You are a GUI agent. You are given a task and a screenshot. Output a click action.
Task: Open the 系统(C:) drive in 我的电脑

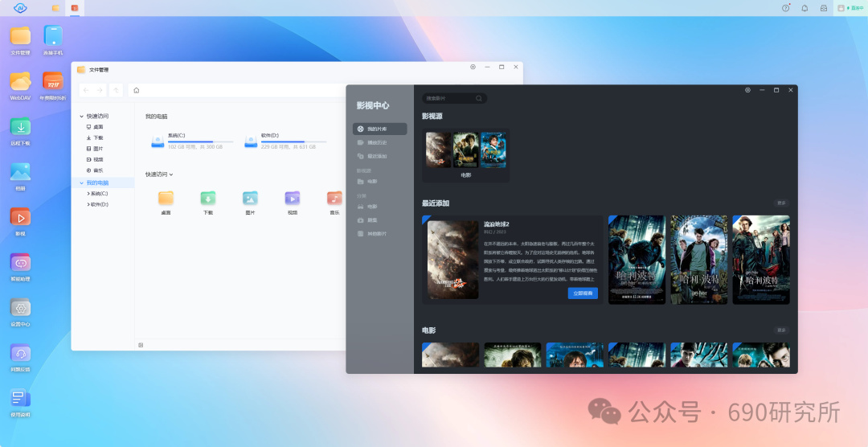point(192,141)
